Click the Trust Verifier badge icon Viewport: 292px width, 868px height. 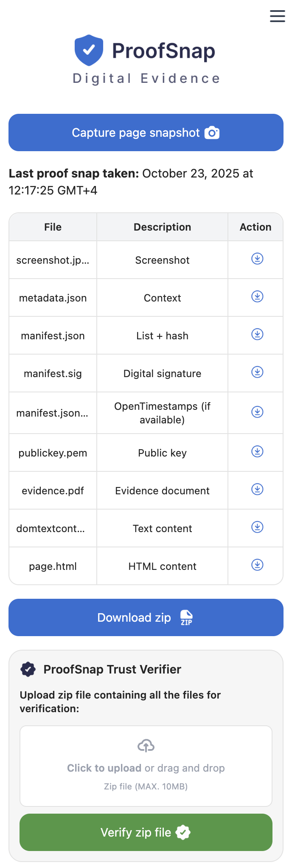pyautogui.click(x=28, y=669)
